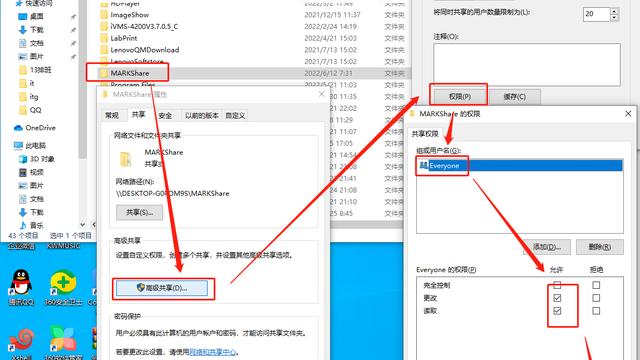This screenshot has width=640, height=360.
Task: Switch to 以前的版本 tab
Action: [202, 116]
